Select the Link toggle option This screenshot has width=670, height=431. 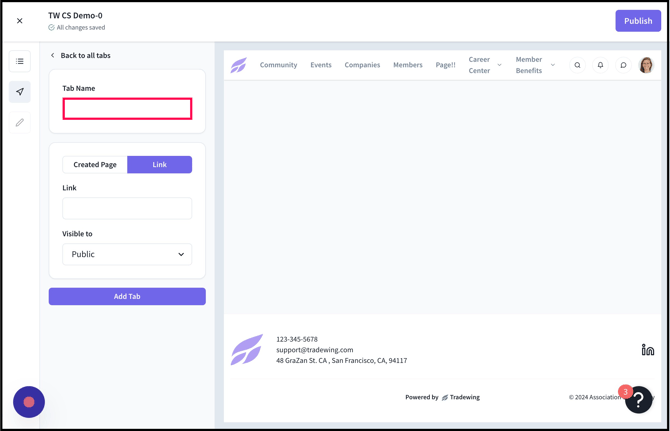159,164
